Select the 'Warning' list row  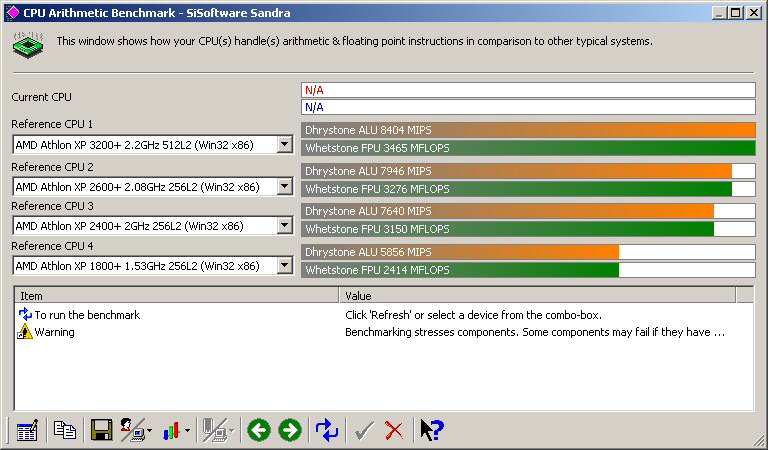pos(384,332)
